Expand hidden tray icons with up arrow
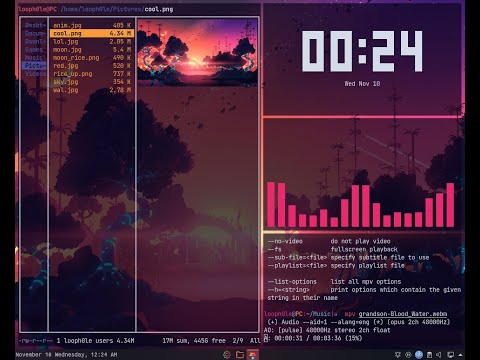480x360 pixels. pyautogui.click(x=460, y=355)
